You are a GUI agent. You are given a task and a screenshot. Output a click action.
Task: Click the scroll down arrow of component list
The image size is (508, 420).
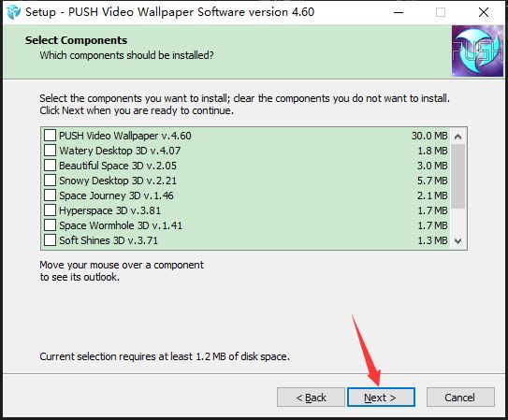tap(457, 241)
